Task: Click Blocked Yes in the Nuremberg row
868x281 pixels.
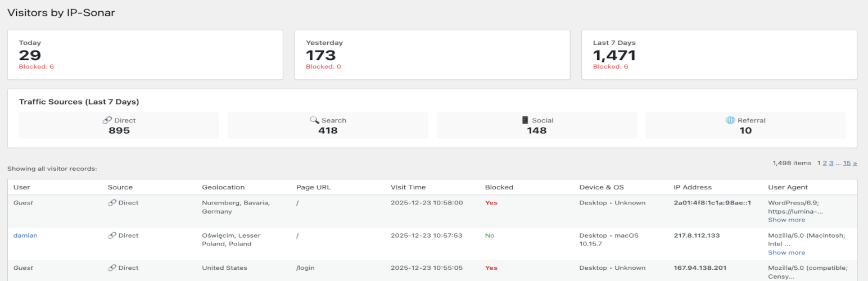Action: [491, 203]
